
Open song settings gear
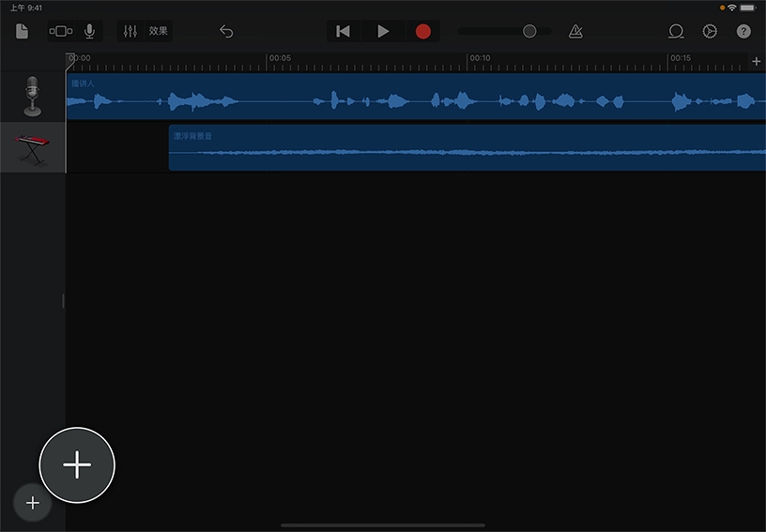pyautogui.click(x=710, y=31)
